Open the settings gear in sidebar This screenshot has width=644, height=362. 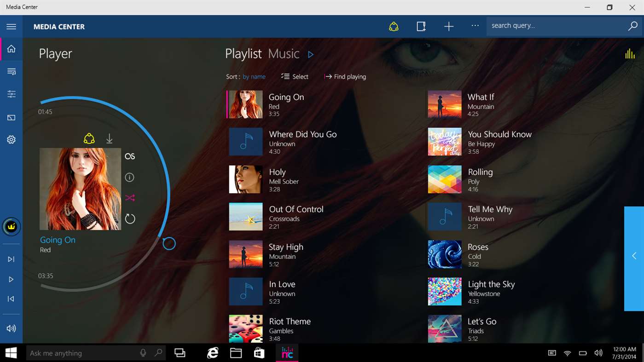click(11, 140)
